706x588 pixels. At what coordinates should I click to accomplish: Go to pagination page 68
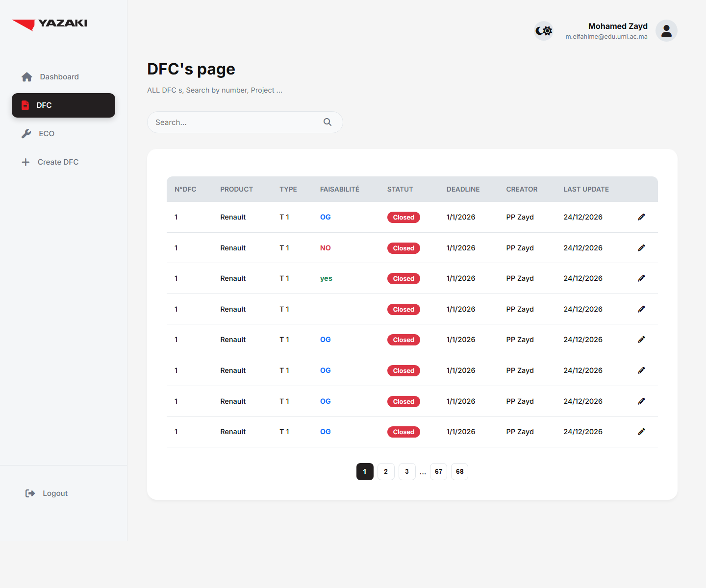(x=459, y=471)
